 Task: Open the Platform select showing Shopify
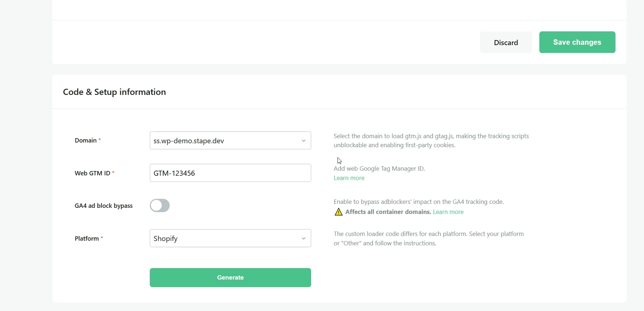coord(224,238)
